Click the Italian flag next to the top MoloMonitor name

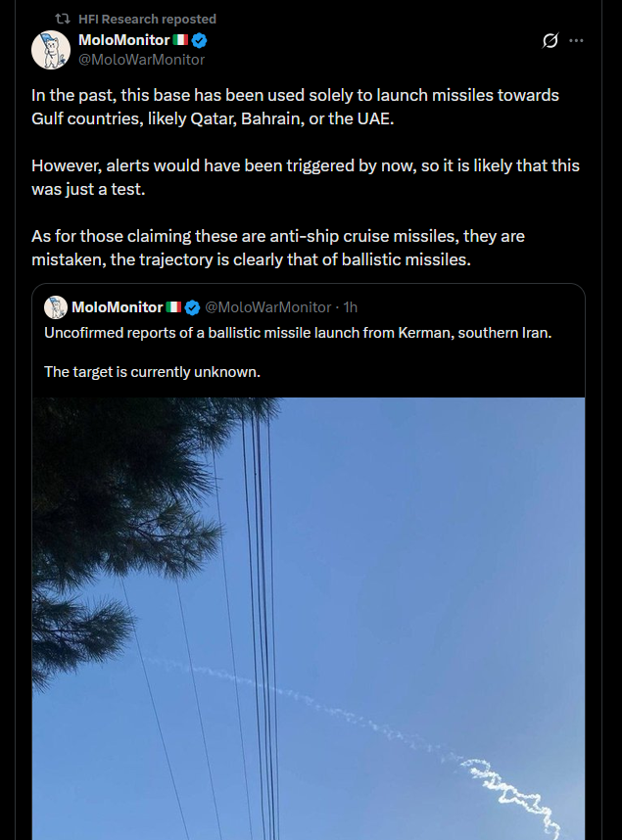(180, 40)
